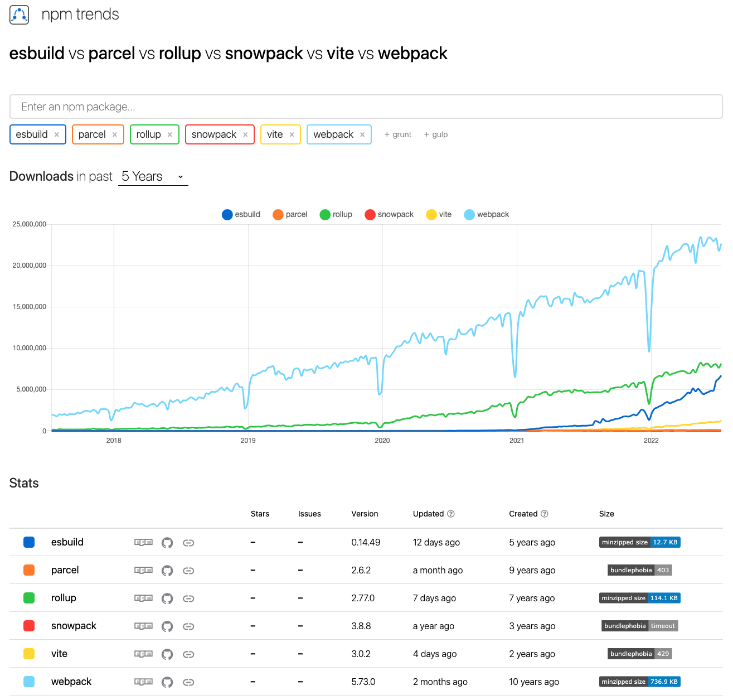
Task: Open homepage link icon for esbuild
Action: click(188, 543)
